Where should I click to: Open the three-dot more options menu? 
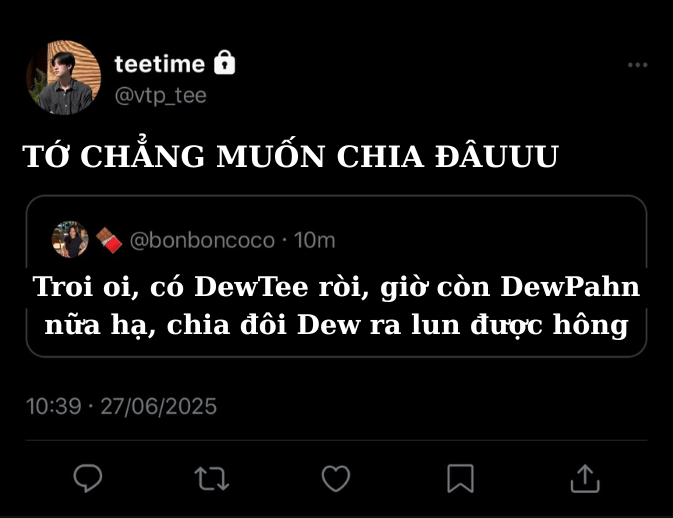(x=637, y=65)
